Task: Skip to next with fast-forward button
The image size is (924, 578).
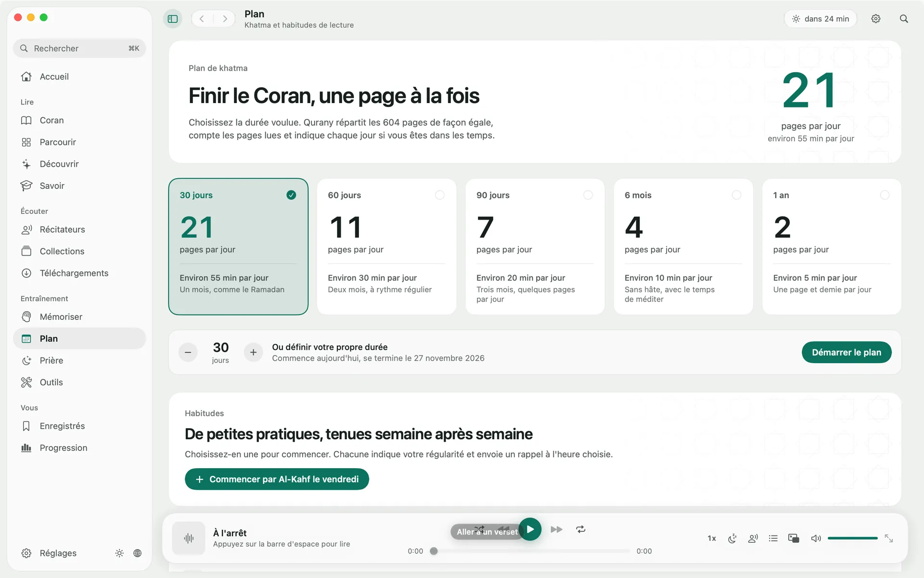Action: pos(556,529)
